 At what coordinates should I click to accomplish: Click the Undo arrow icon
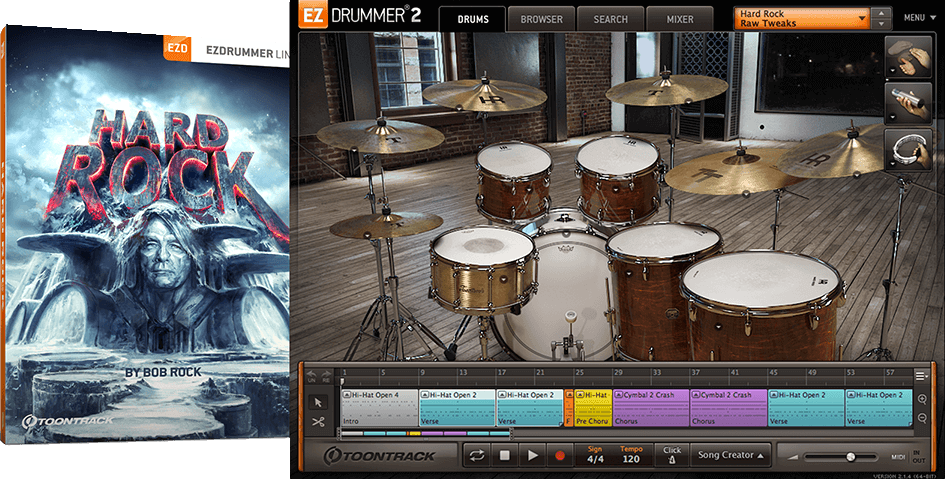312,376
